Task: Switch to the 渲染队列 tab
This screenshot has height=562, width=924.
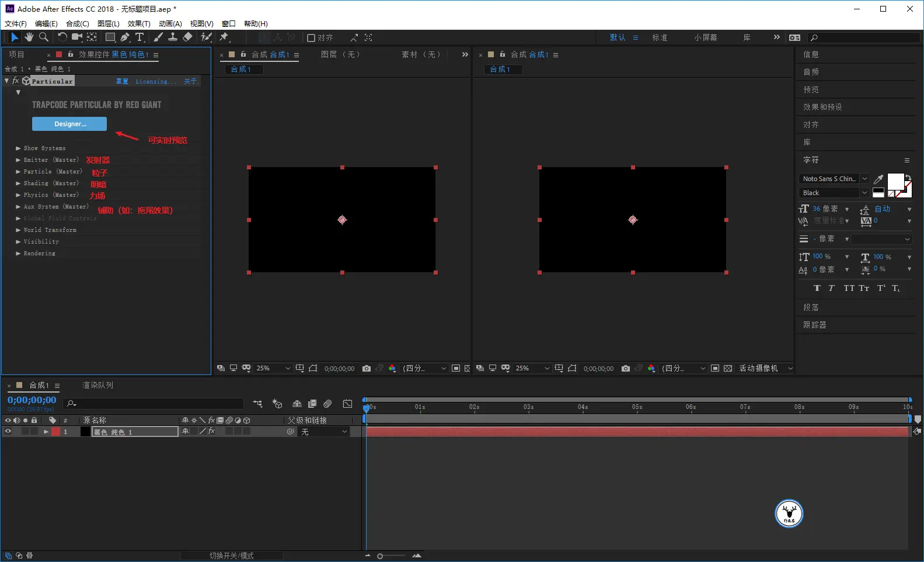Action: pyautogui.click(x=97, y=386)
